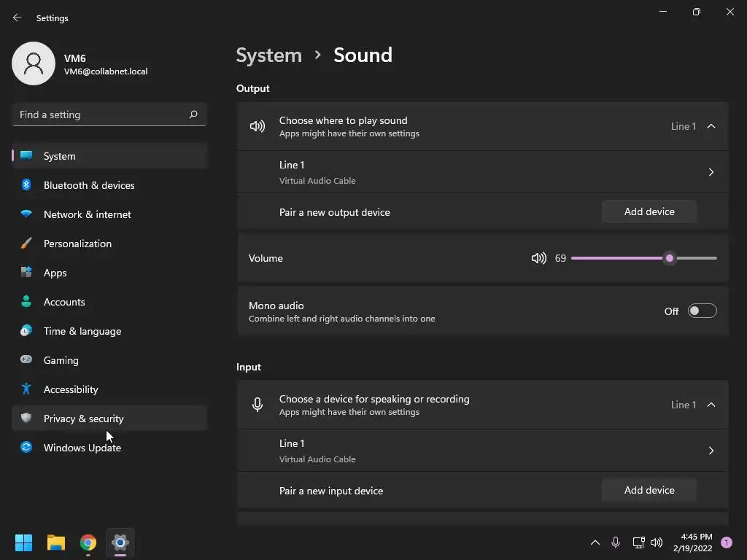
Task: Click the back arrow in Settings
Action: pos(18,17)
